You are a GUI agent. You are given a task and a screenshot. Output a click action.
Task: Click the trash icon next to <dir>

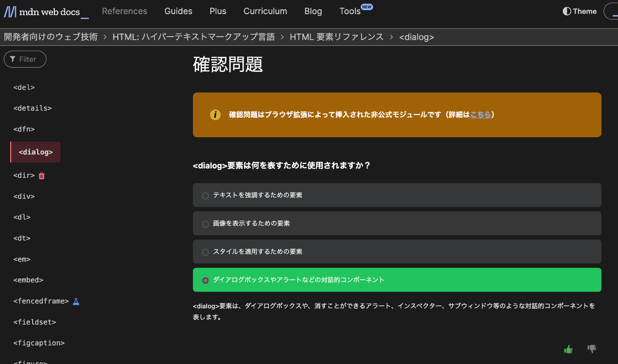click(x=42, y=176)
